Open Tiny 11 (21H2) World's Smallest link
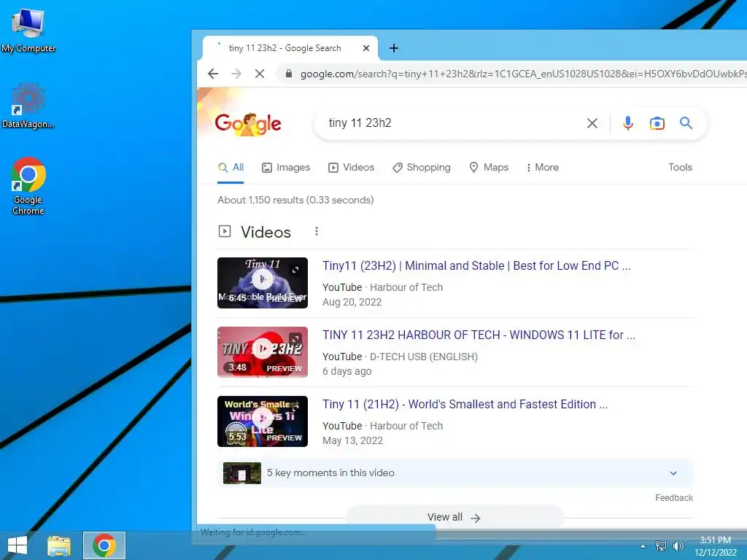This screenshot has height=560, width=747. pos(465,404)
